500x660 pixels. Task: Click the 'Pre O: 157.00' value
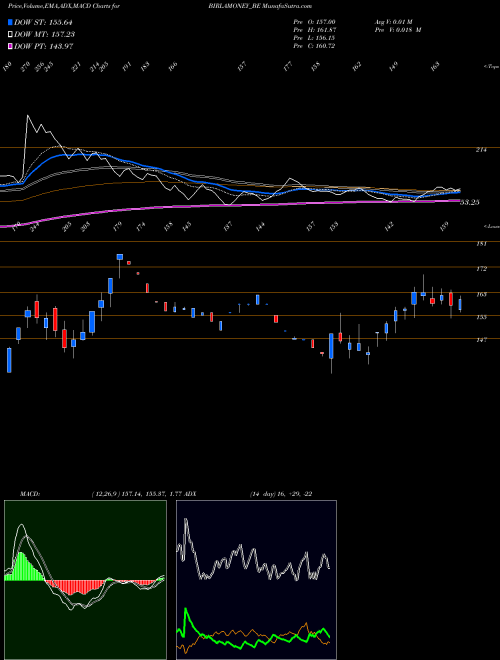tap(314, 22)
